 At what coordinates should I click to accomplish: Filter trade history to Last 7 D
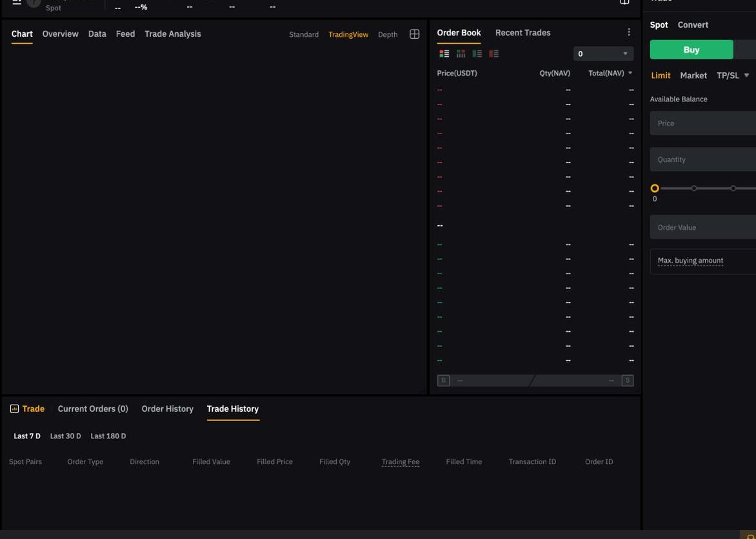click(27, 436)
